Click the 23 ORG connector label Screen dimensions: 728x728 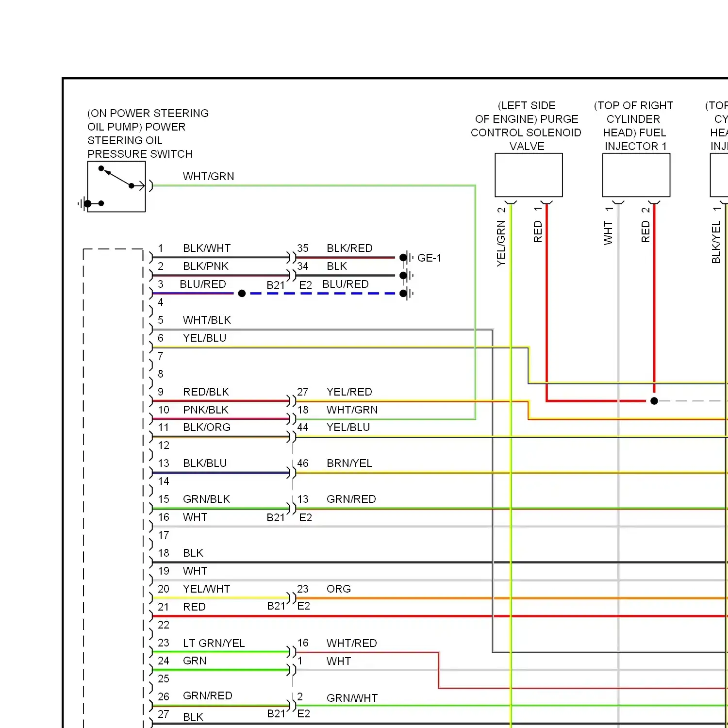pos(324,589)
